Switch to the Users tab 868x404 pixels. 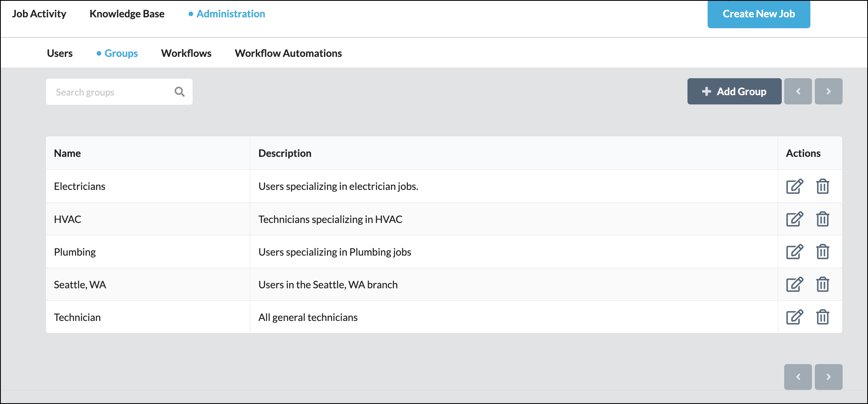pyautogui.click(x=60, y=53)
